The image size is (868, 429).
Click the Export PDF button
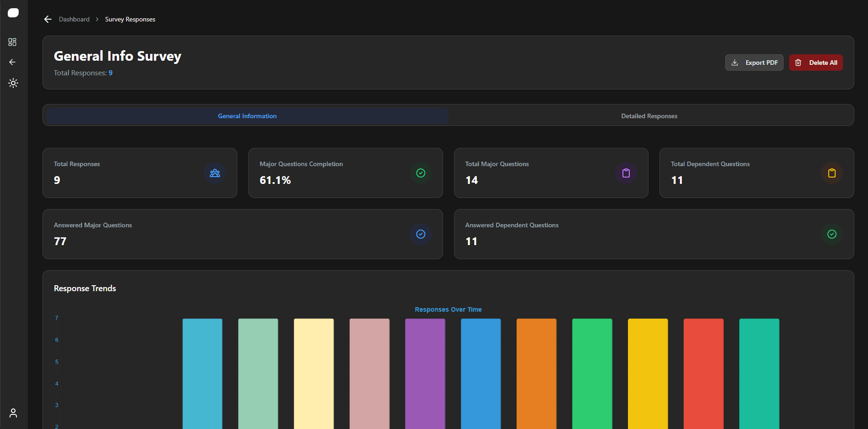click(x=754, y=63)
